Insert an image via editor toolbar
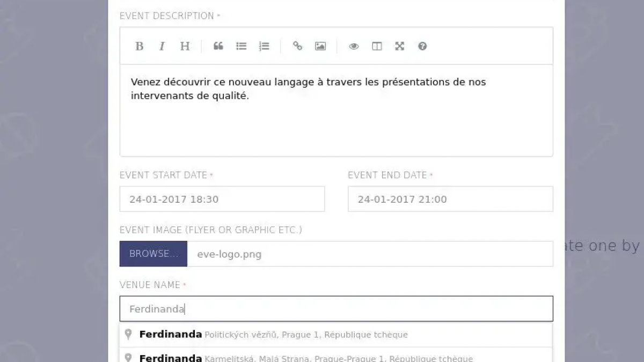 coord(320,46)
